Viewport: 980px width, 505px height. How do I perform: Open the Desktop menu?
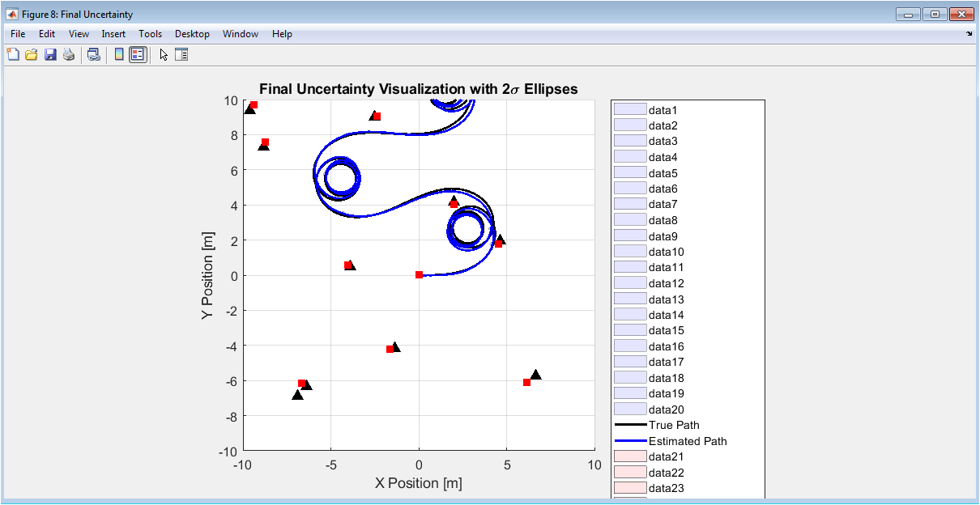click(192, 34)
